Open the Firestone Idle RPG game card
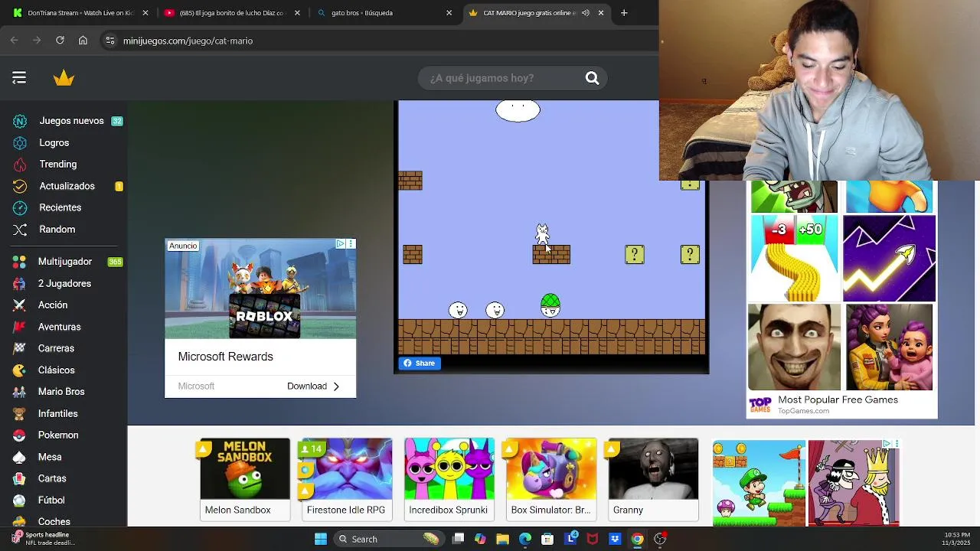This screenshot has height=551, width=980. tap(347, 479)
